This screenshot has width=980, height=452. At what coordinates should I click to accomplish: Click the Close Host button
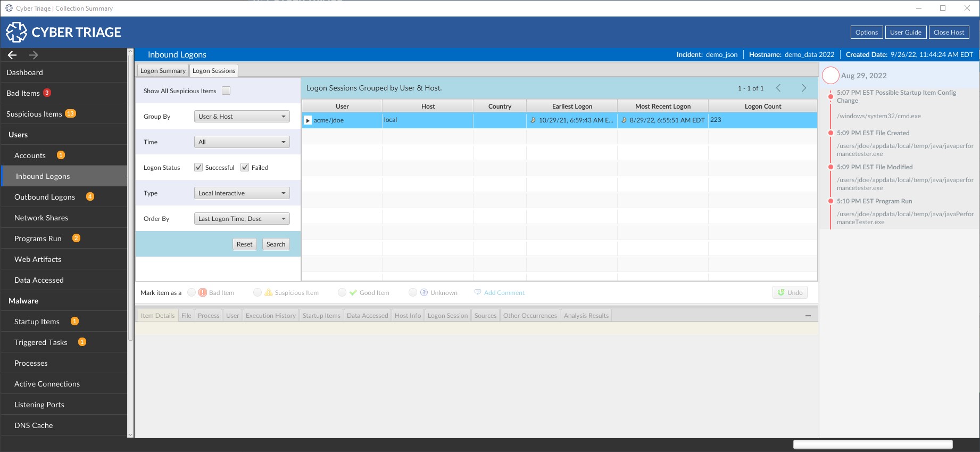949,32
